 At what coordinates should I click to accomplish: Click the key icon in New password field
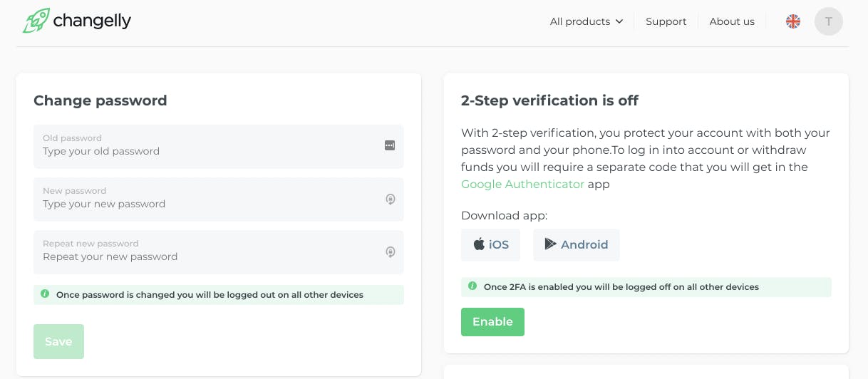pos(391,199)
